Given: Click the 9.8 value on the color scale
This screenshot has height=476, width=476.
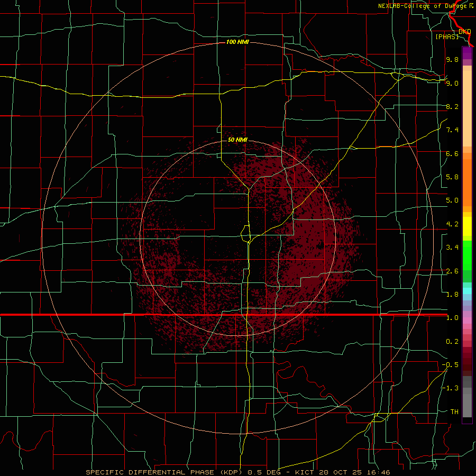Looking at the screenshot, I should pos(452,59).
